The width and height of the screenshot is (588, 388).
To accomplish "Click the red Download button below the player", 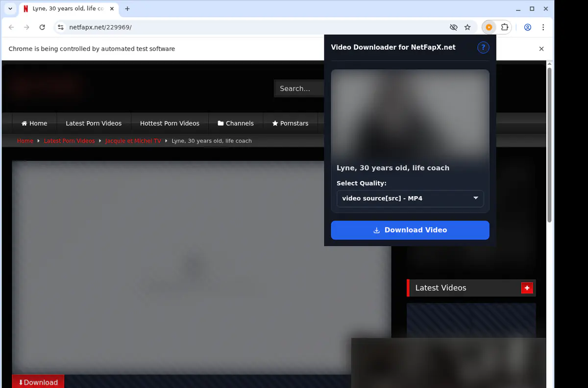I will coord(38,382).
